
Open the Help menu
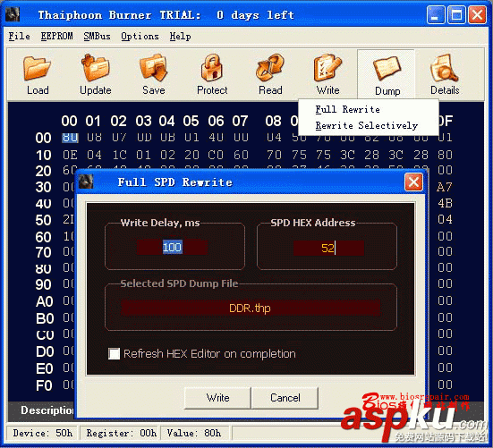point(180,36)
